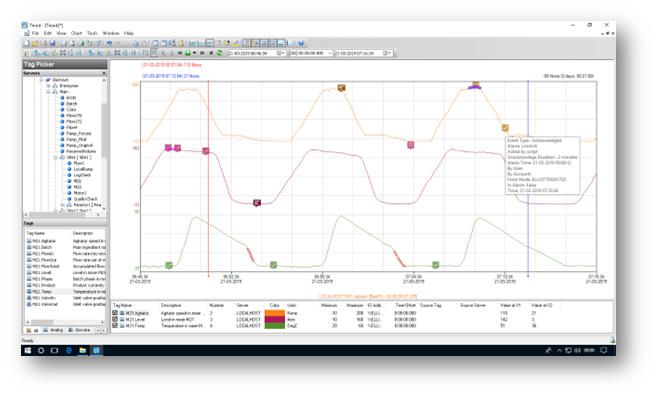Screen dimensions: 658x398
Task: Open the Tools menu
Action: click(92, 33)
